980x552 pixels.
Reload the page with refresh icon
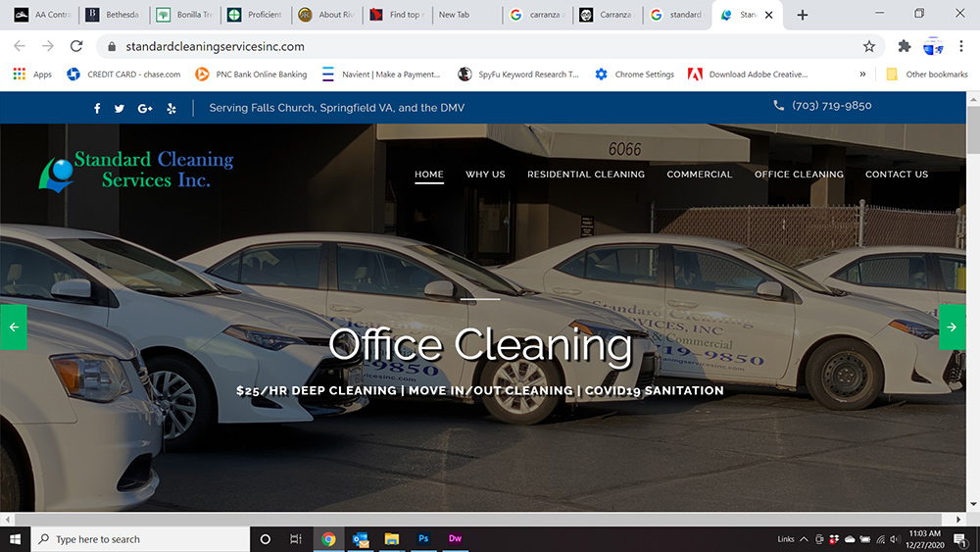76,46
